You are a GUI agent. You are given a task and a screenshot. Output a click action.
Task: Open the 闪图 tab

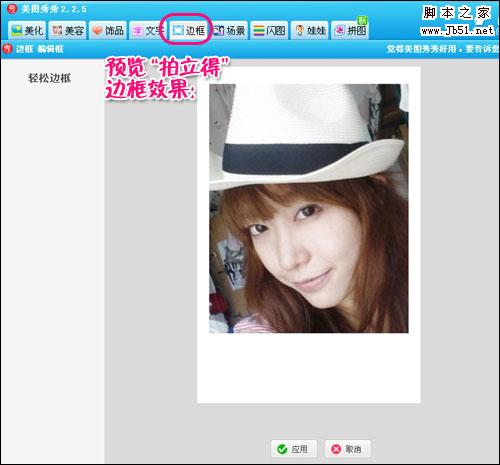pos(269,31)
